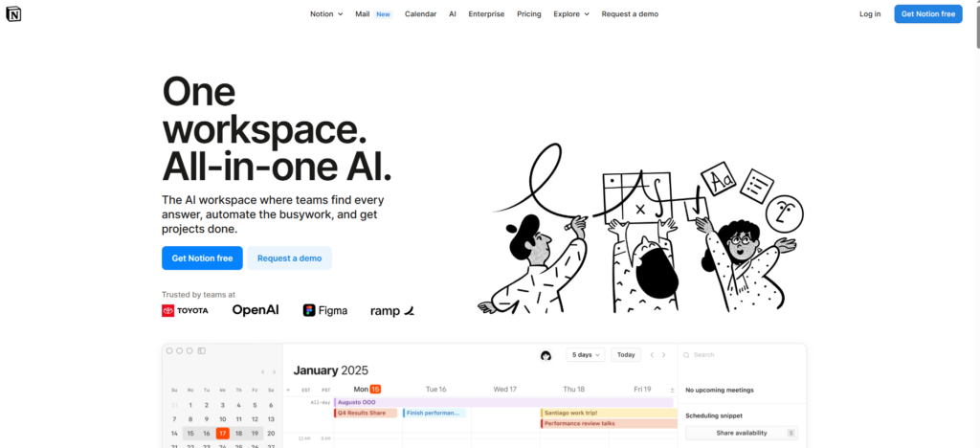980x448 pixels.
Task: Open the Pricing menu item
Action: tap(528, 14)
